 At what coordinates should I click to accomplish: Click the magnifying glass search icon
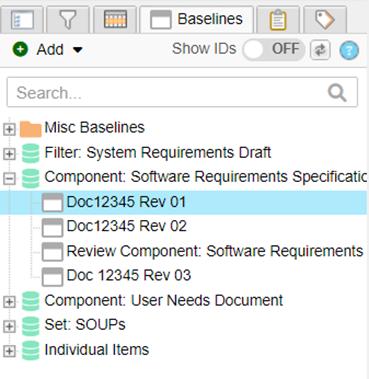(x=337, y=93)
